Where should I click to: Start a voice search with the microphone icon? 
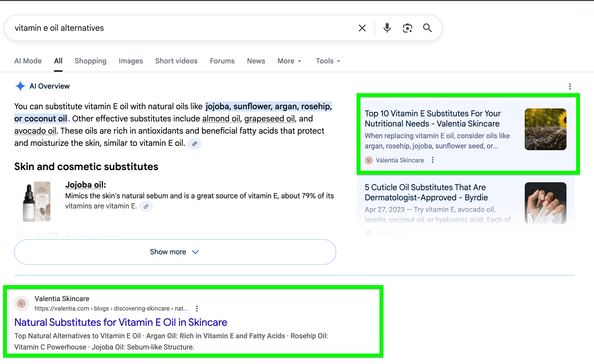coord(387,28)
